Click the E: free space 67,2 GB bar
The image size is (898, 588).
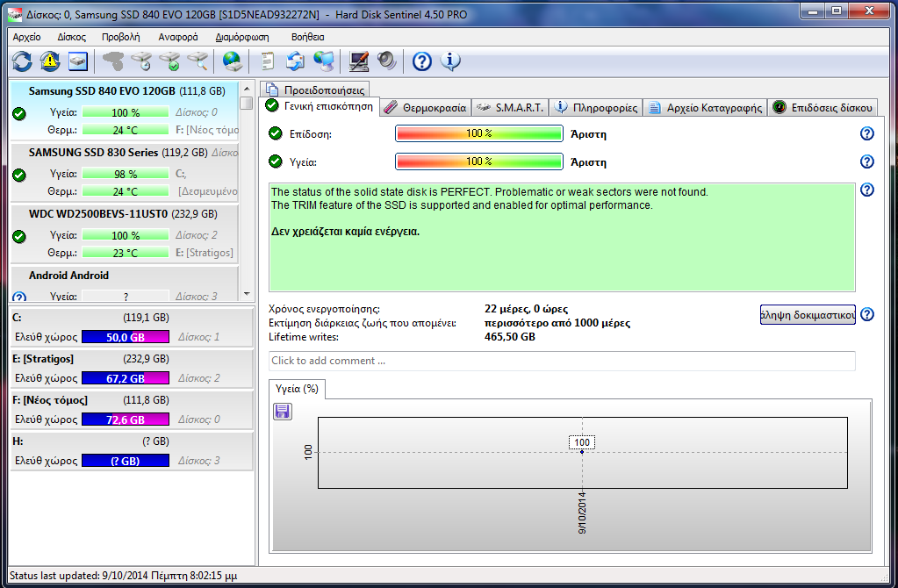pos(126,378)
